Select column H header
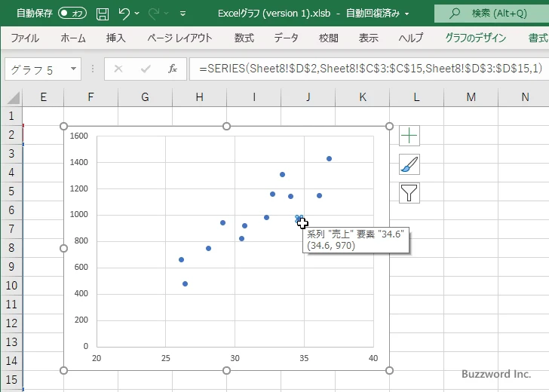The height and width of the screenshot is (392, 549). [199, 97]
